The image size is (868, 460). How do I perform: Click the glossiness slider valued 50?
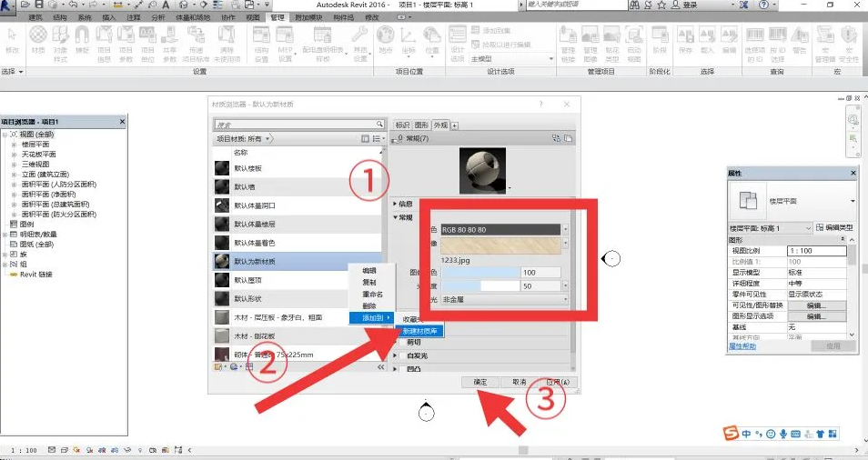pos(480,285)
